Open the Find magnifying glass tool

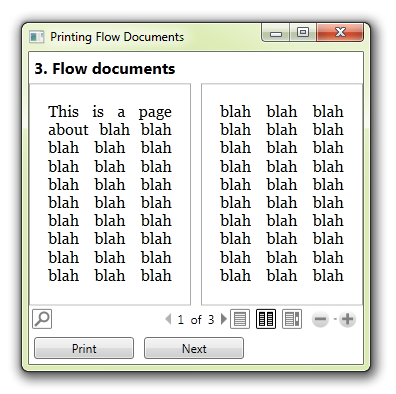42,319
